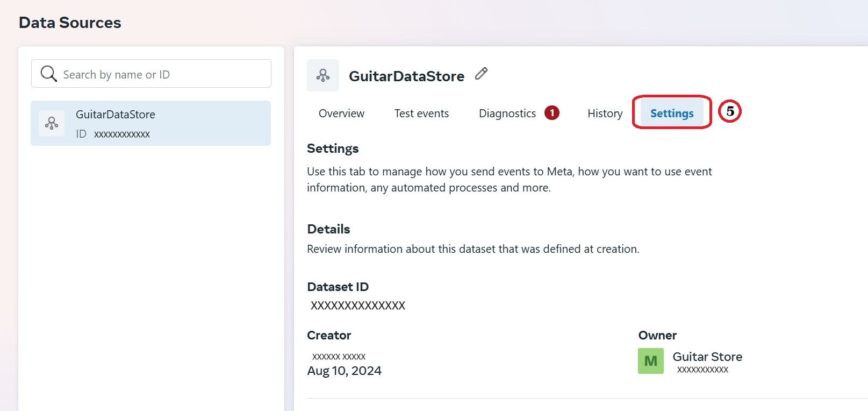This screenshot has width=868, height=411.
Task: Click the Guitar Store owner name
Action: click(x=707, y=357)
